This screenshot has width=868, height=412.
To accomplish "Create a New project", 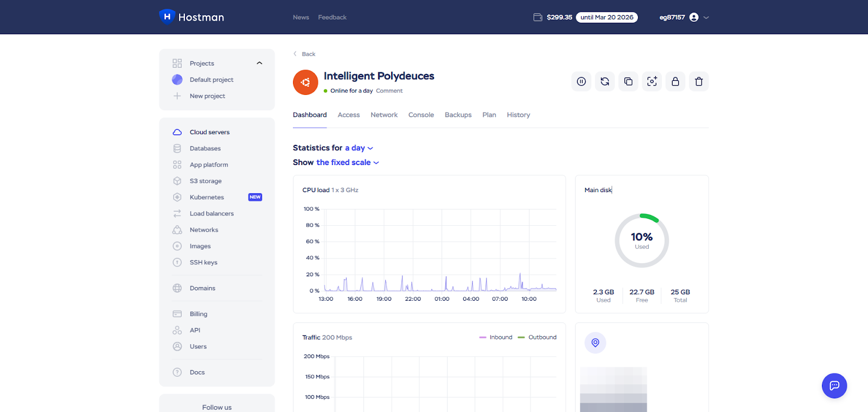I will pyautogui.click(x=207, y=96).
